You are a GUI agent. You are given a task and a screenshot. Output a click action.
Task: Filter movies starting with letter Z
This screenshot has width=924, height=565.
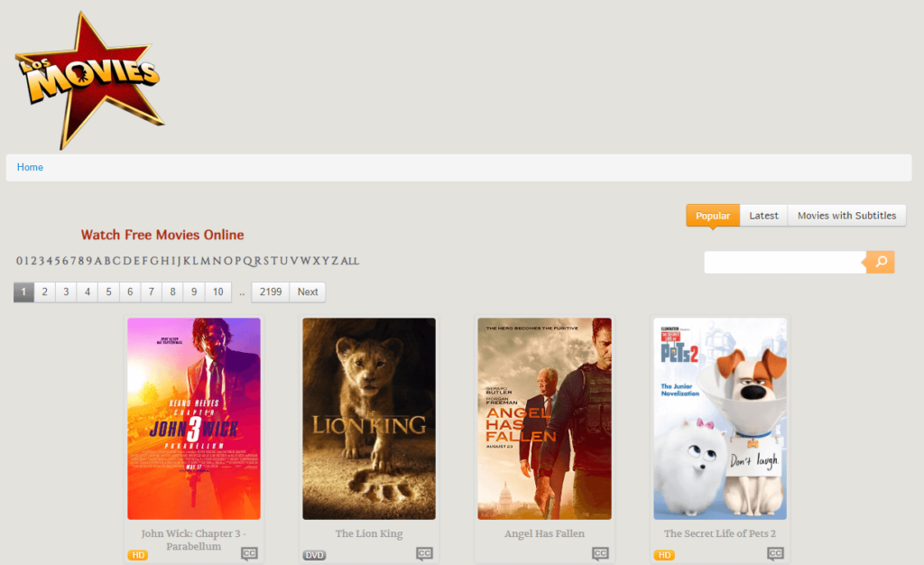point(336,261)
